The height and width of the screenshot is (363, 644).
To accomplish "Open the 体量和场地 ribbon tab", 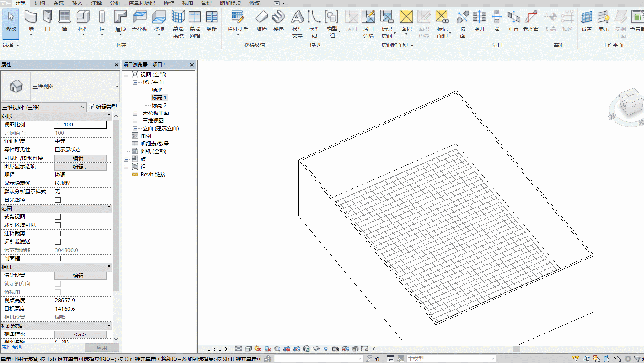I will [142, 3].
